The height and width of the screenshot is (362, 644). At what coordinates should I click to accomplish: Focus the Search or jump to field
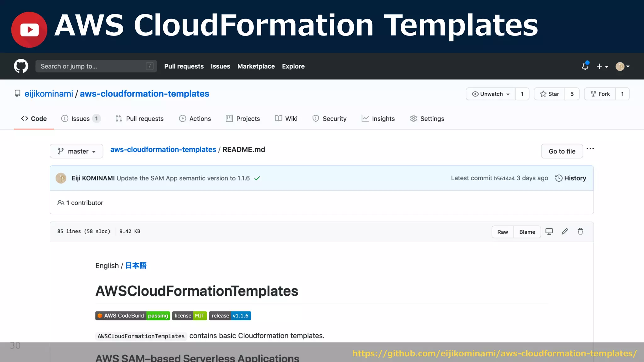[96, 66]
